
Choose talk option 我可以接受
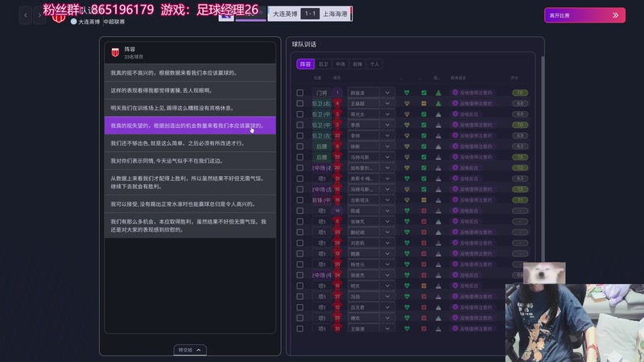pos(190,204)
